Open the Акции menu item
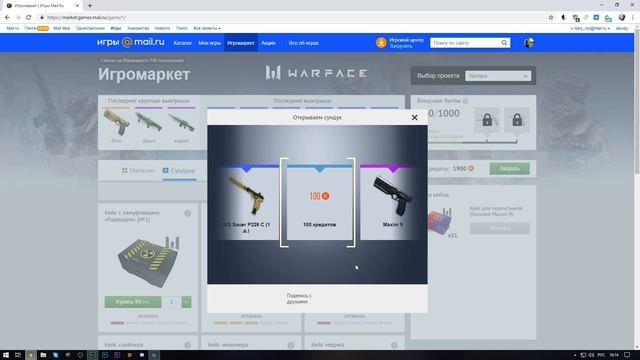 tap(268, 43)
